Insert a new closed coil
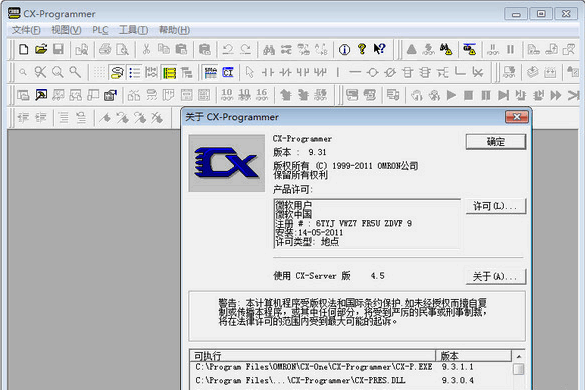 click(x=390, y=72)
